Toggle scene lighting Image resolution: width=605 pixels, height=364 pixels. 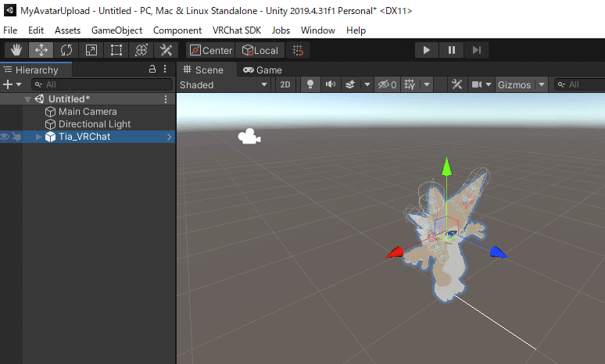[310, 85]
